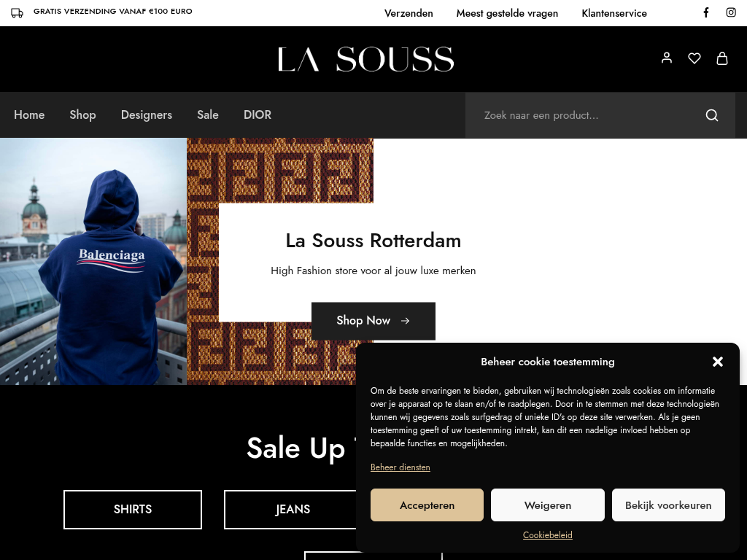Open the Shop menu item

pyautogui.click(x=82, y=114)
